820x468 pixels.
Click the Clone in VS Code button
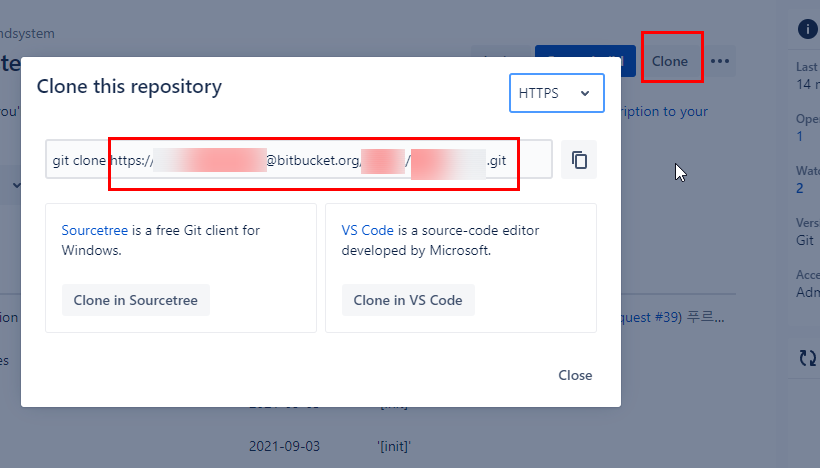408,300
